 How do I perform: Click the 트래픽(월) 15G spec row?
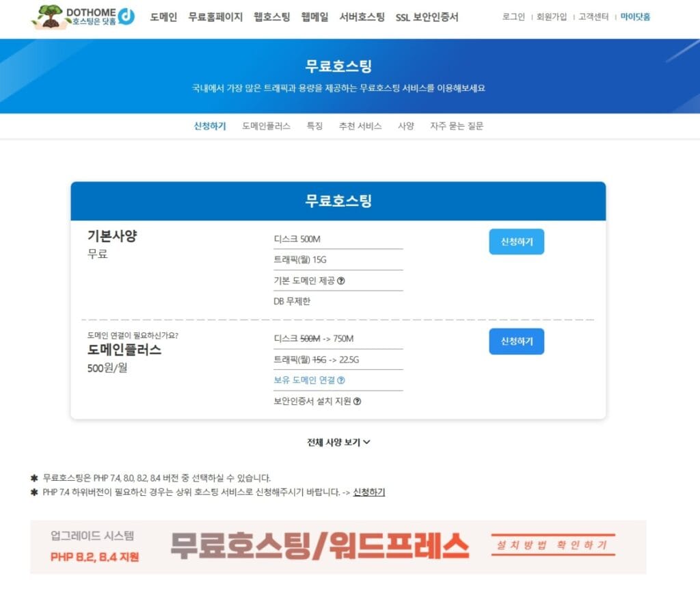point(338,259)
